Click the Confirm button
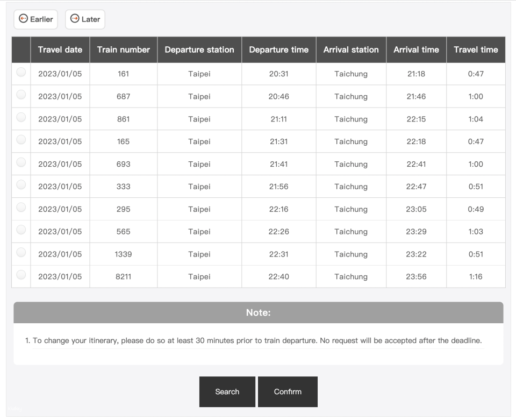The width and height of the screenshot is (516, 420). [288, 391]
